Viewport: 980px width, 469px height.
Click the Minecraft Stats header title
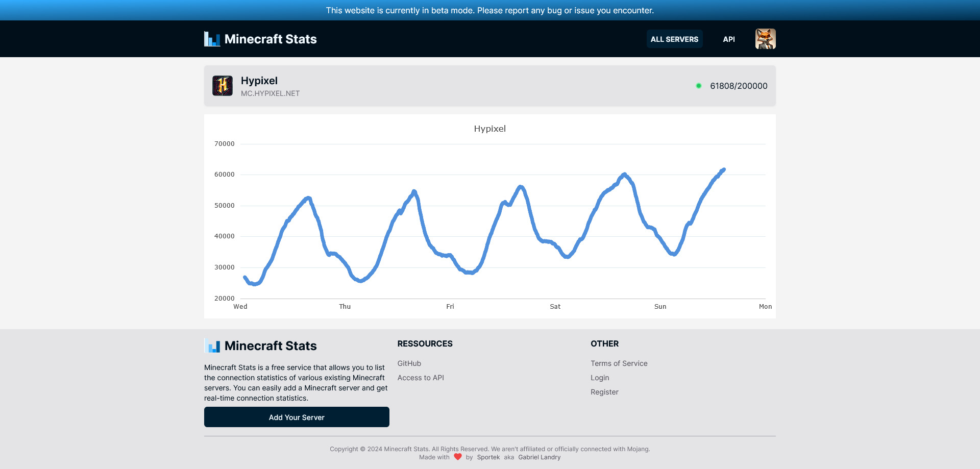[x=271, y=39]
